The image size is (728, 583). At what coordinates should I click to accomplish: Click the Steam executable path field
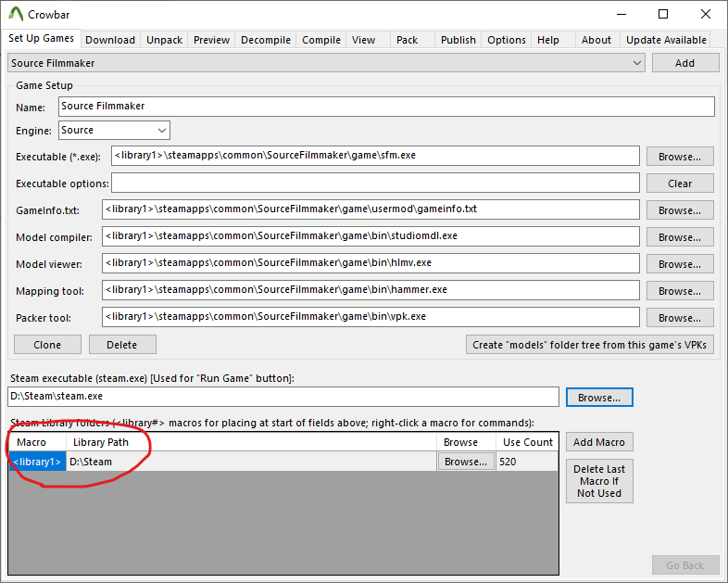tap(283, 397)
